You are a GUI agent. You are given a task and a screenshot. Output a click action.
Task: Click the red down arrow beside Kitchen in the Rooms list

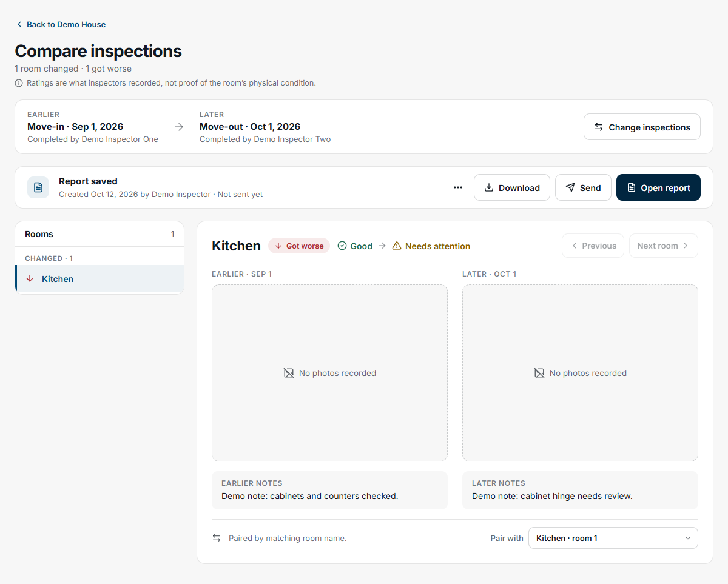(30, 278)
